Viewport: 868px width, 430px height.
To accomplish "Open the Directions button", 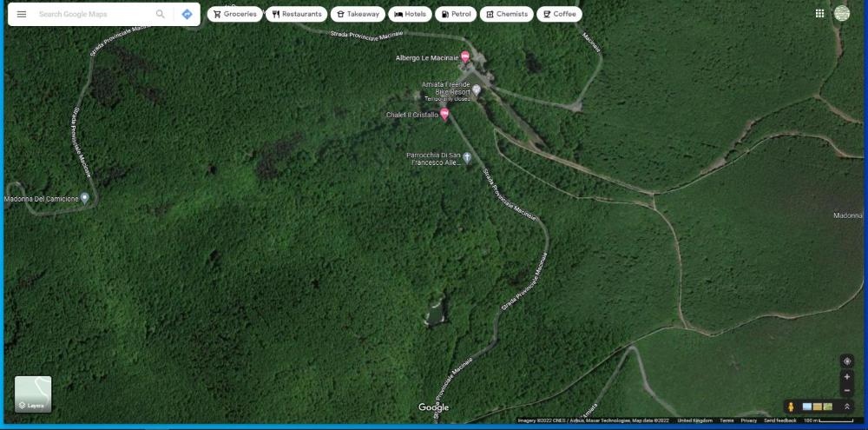I will (x=187, y=14).
